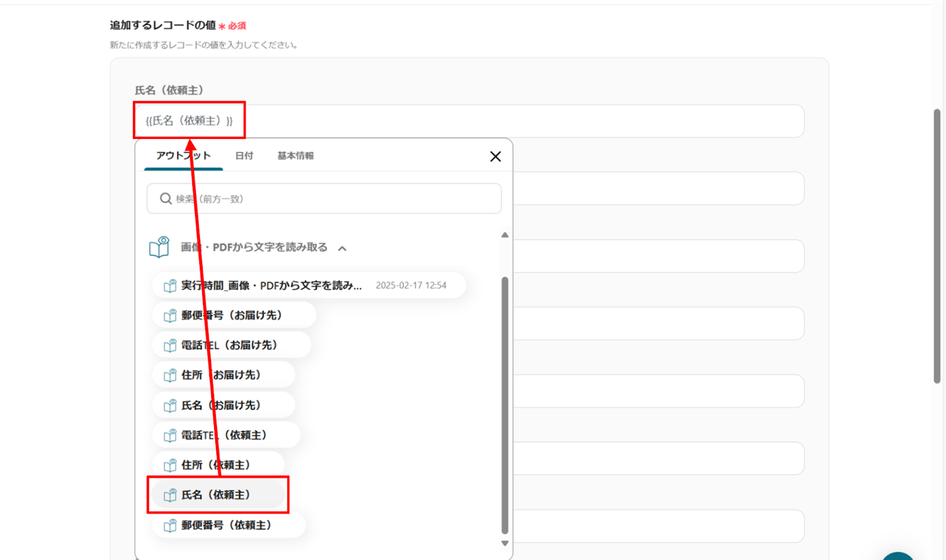Viewport: 946px width, 560px height.
Task: Choose the 住所（依頼主） output
Action: click(218, 465)
